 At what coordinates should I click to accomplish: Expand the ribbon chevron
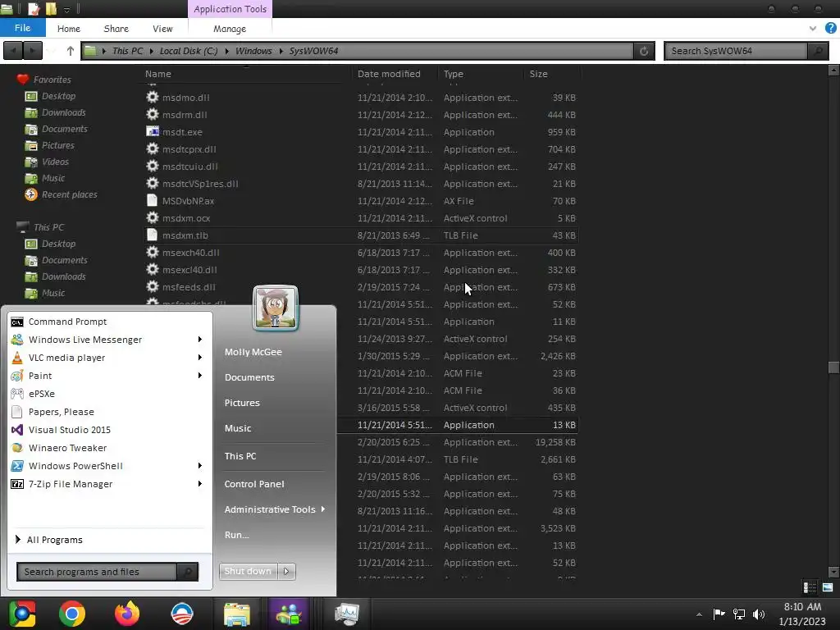(813, 29)
